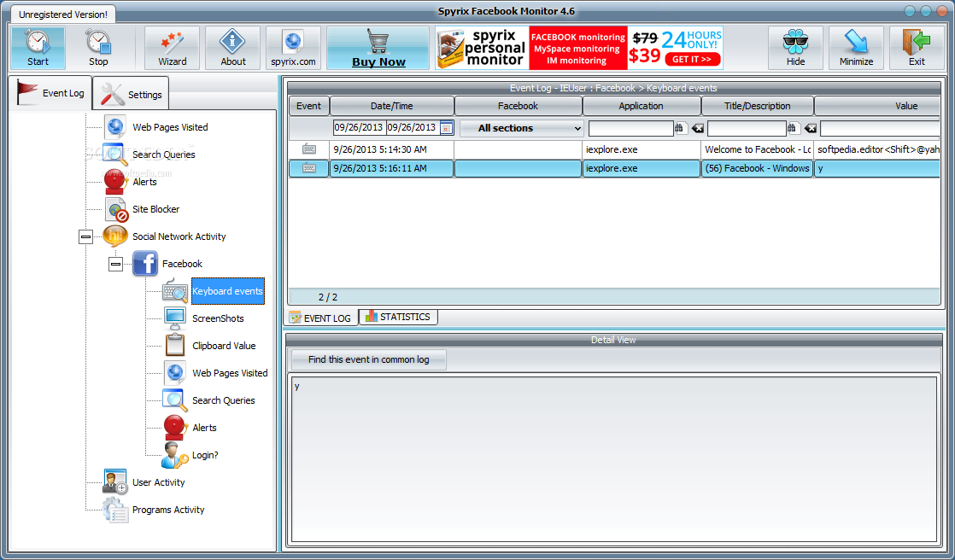This screenshot has height=560, width=955.
Task: Launch the Wizard from the toolbar
Action: point(173,48)
